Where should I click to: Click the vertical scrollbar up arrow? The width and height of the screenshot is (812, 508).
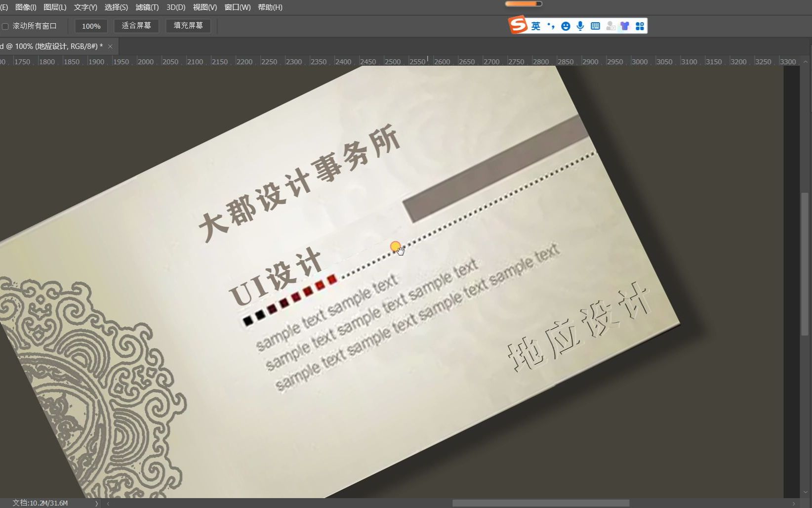coord(806,62)
